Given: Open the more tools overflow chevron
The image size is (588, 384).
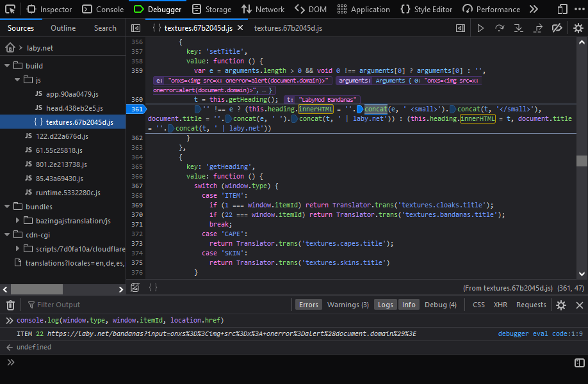Looking at the screenshot, I should (x=534, y=10).
